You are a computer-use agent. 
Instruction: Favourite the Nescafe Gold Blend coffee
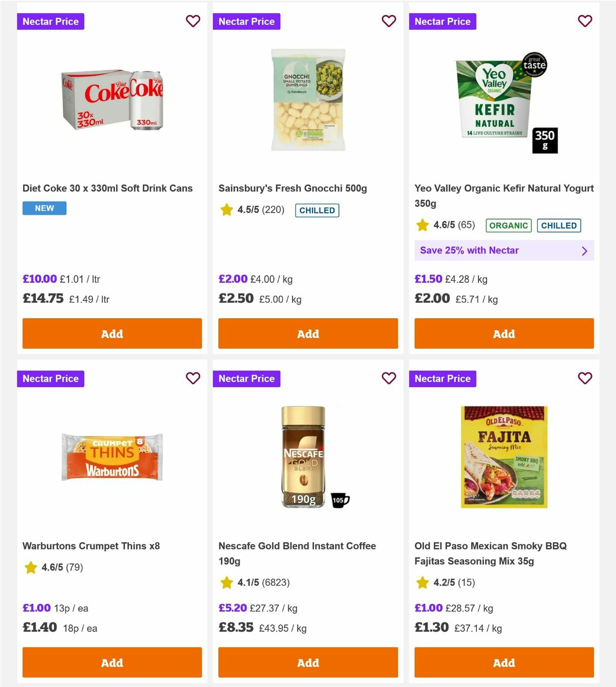389,378
